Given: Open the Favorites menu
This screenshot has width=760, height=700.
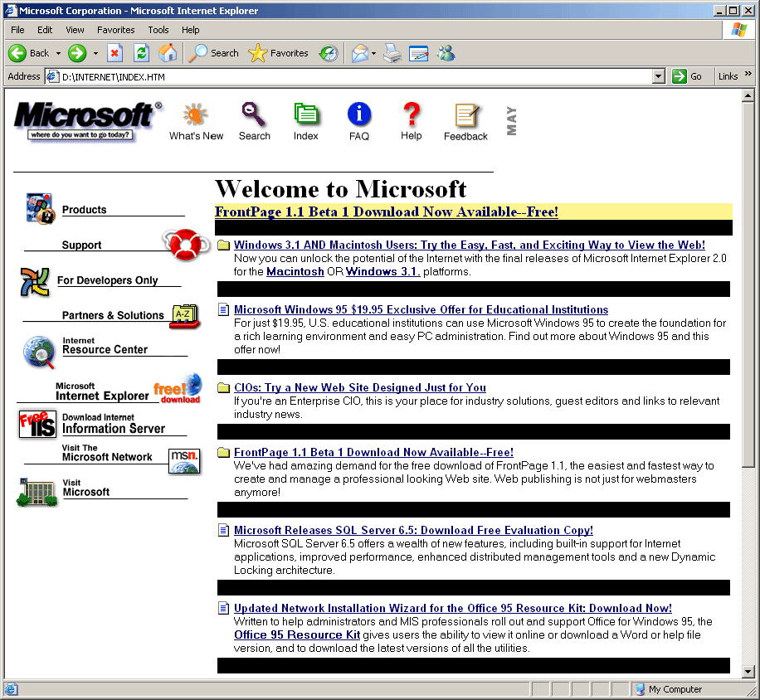Looking at the screenshot, I should (x=116, y=30).
